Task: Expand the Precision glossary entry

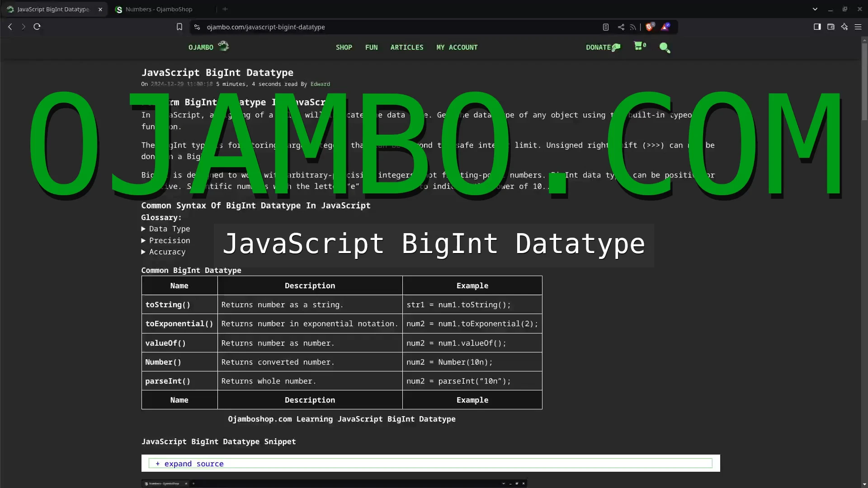Action: [x=165, y=240]
